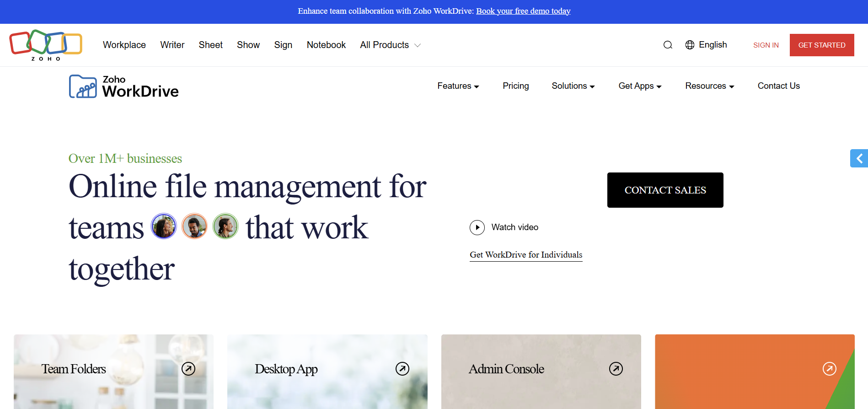
Task: Click the globe language icon
Action: [690, 45]
